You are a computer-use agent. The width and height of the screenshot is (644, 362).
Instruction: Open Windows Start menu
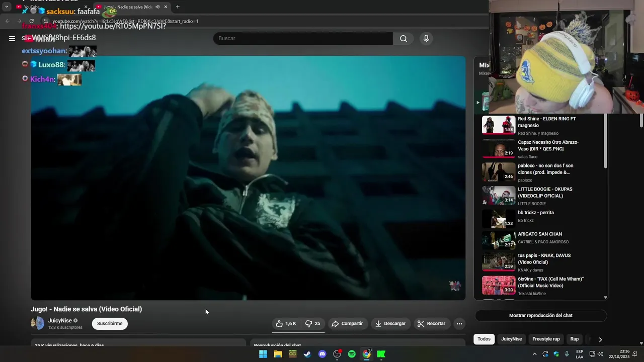pos(263,354)
